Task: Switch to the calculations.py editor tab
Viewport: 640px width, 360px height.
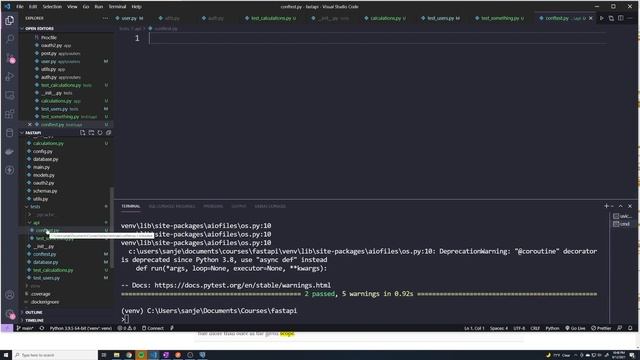Action: 385,18
